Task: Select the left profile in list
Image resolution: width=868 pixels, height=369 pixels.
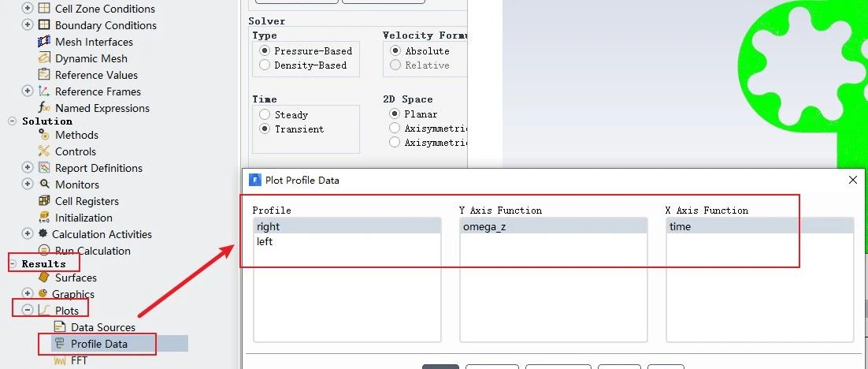Action: (x=265, y=242)
